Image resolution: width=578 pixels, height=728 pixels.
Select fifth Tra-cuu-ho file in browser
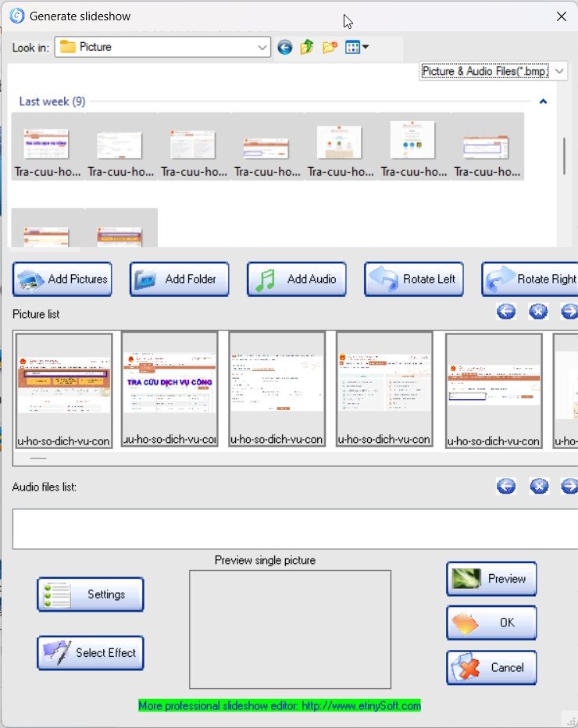(341, 146)
